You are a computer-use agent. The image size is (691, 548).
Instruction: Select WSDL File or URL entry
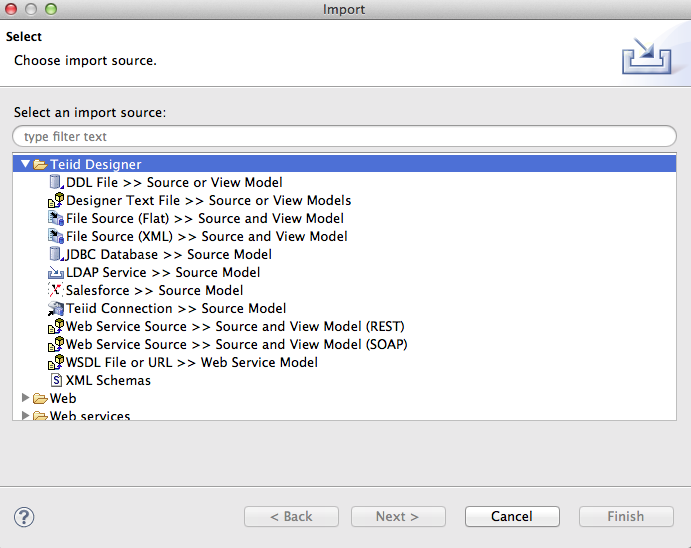(192, 362)
